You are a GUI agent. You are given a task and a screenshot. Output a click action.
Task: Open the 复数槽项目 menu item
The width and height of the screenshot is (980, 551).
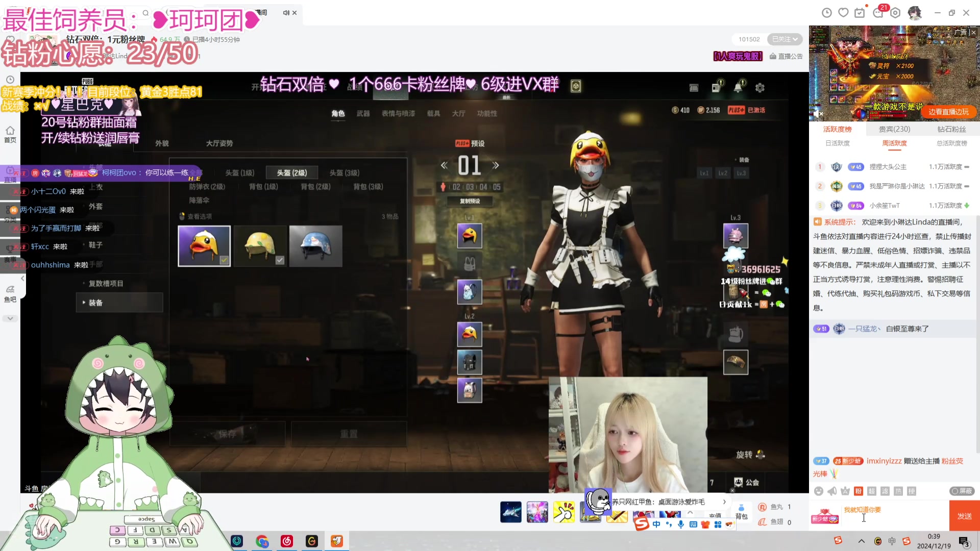click(x=106, y=284)
